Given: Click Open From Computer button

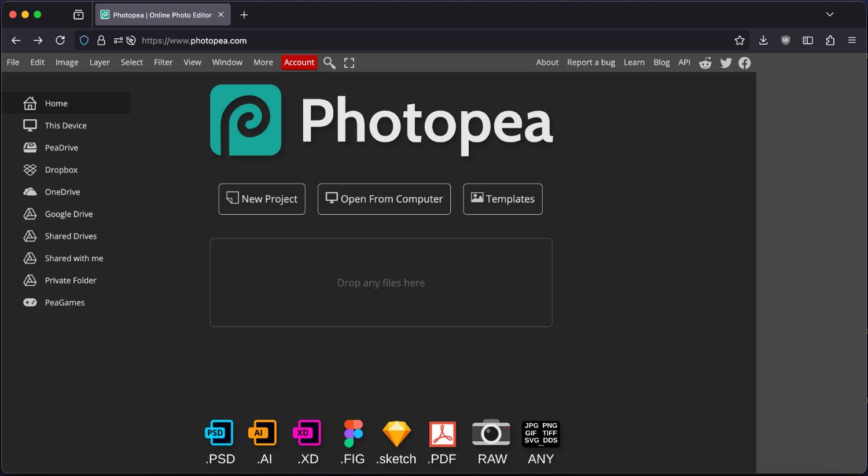Looking at the screenshot, I should [x=384, y=199].
